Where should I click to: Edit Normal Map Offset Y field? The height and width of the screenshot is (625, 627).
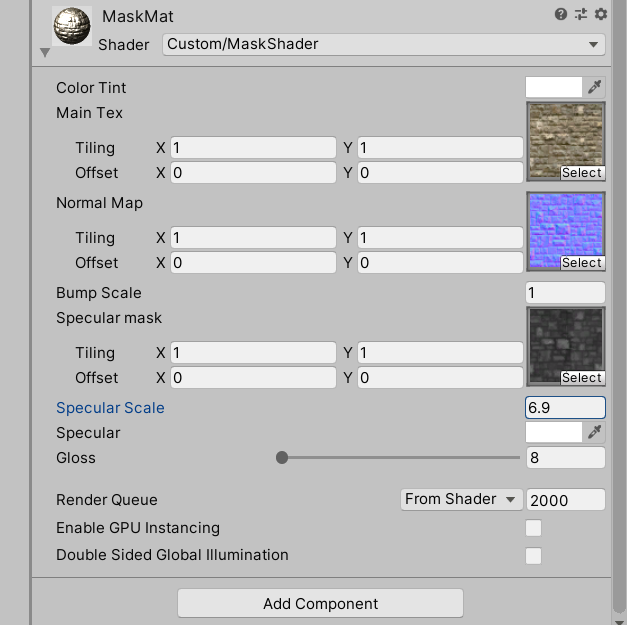[x=440, y=263]
